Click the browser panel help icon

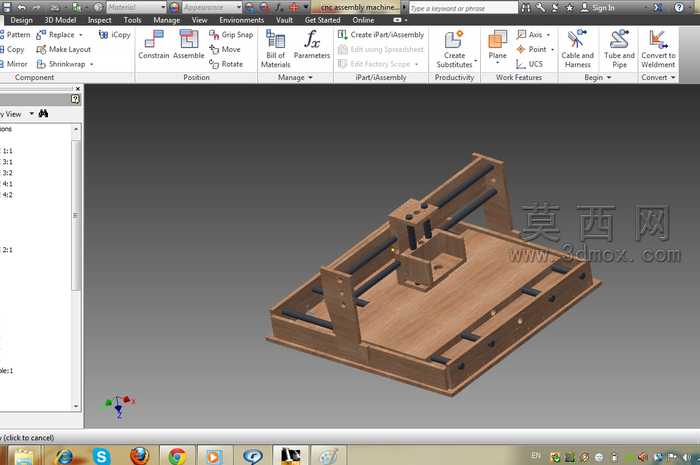pos(75,99)
